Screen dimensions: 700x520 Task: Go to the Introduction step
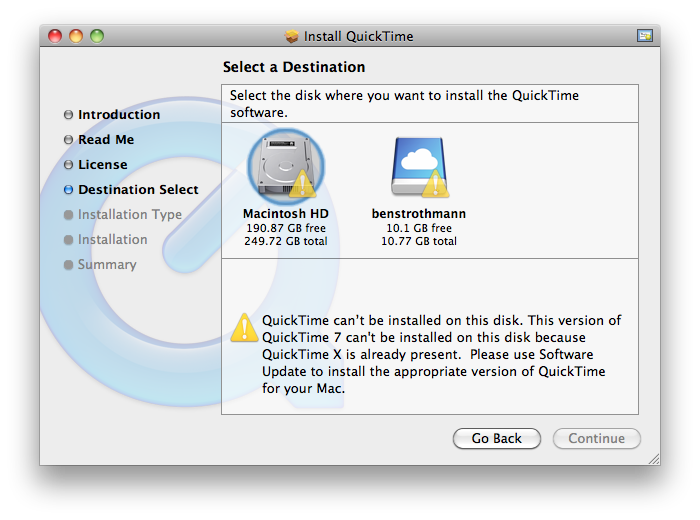pyautogui.click(x=112, y=115)
